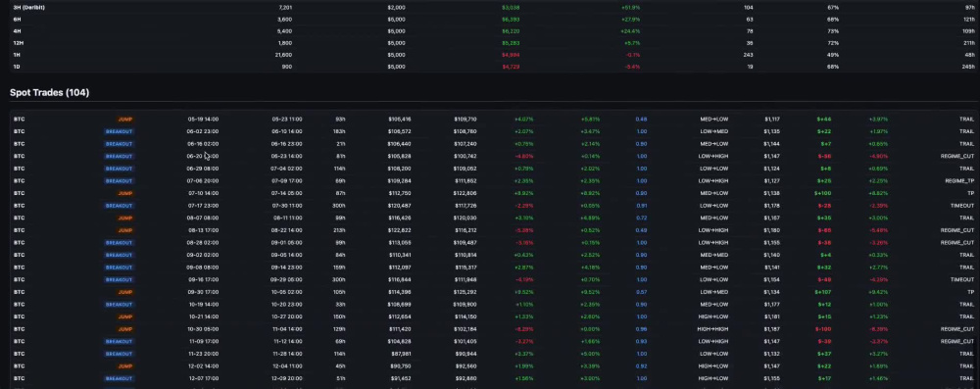Screen dimensions: 980x389
Task: Click exit price $125,292
Action: [x=465, y=292]
